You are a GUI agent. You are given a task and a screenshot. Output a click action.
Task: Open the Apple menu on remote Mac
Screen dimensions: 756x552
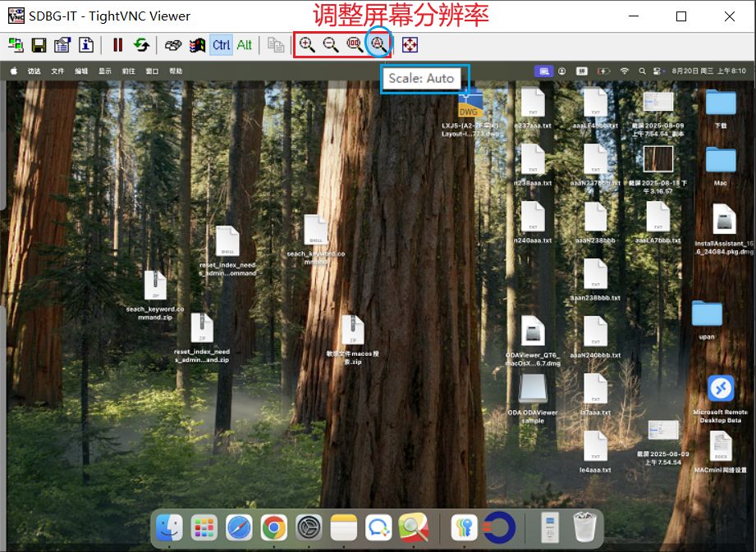[x=14, y=71]
